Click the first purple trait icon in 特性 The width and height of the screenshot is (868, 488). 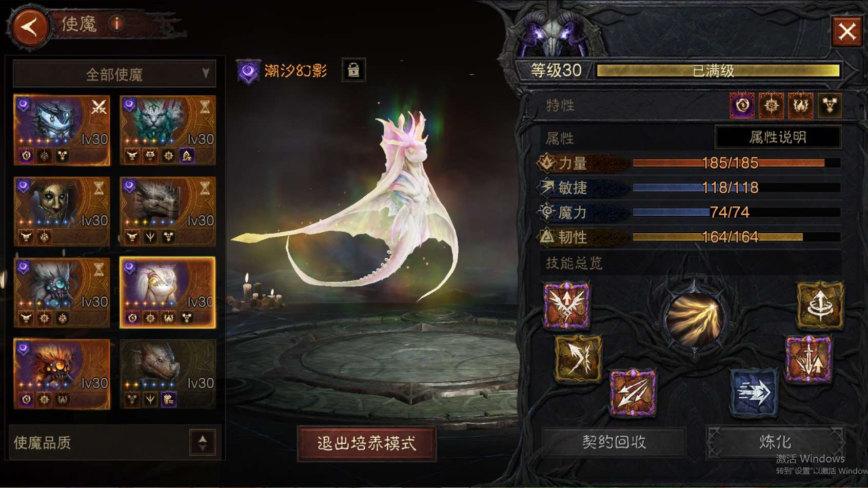click(x=742, y=106)
